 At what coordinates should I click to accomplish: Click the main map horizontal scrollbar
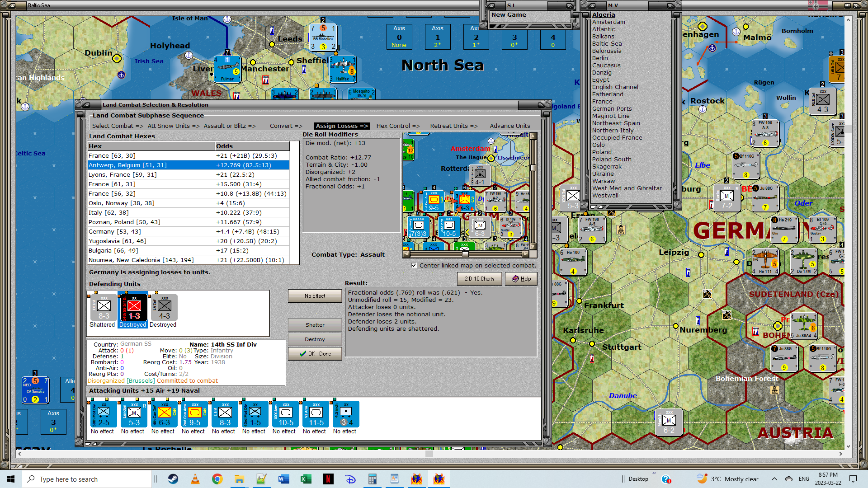coord(429,454)
